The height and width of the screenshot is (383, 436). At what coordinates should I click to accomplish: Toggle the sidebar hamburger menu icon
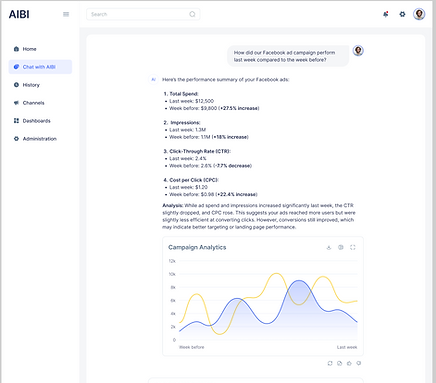(66, 14)
